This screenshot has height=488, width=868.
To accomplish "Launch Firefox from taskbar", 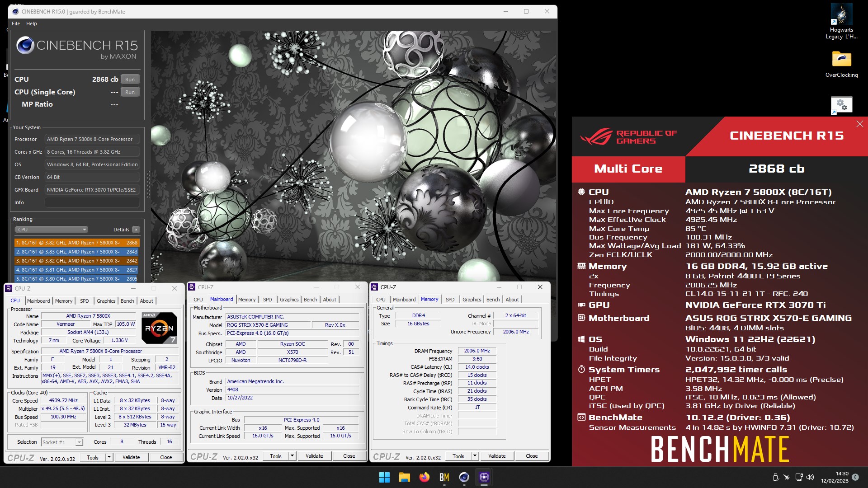I will tap(424, 477).
